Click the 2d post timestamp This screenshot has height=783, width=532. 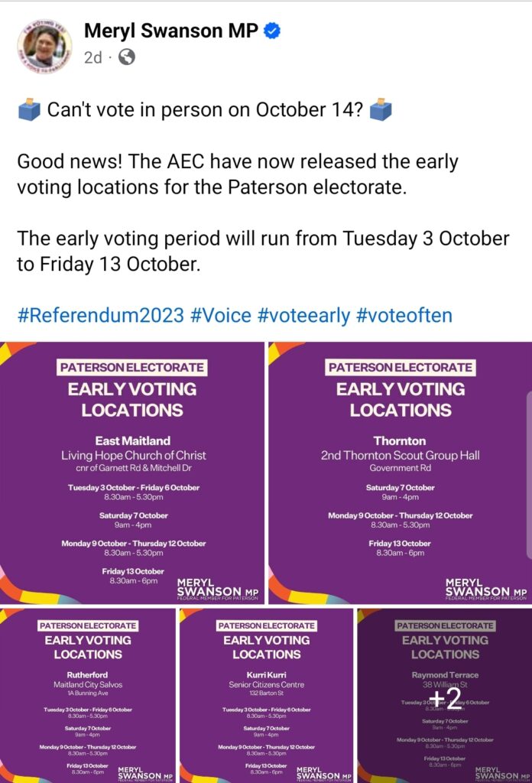(92, 57)
